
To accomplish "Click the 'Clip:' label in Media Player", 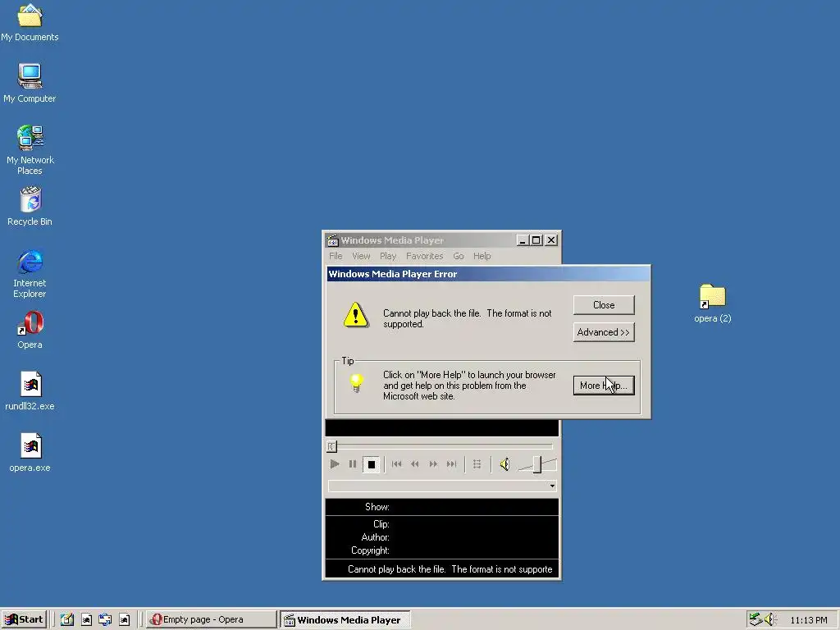I will pyautogui.click(x=381, y=524).
